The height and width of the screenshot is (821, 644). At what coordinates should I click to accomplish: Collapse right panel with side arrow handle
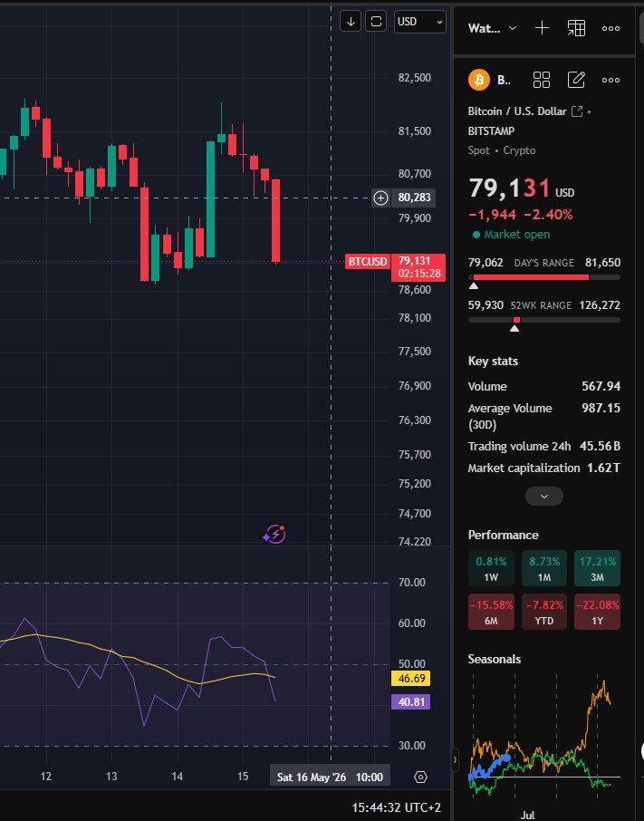(x=455, y=758)
